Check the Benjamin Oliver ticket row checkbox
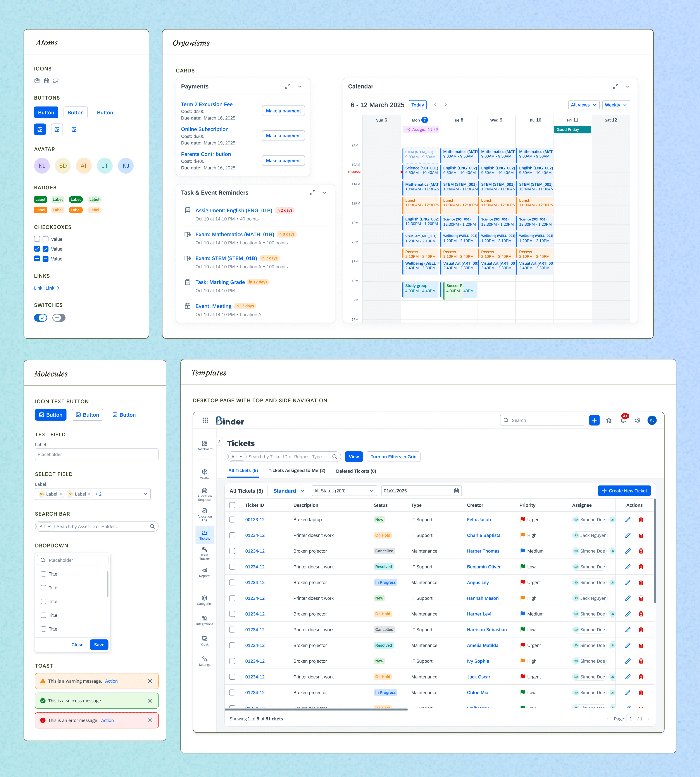This screenshot has width=700, height=777. point(232,567)
